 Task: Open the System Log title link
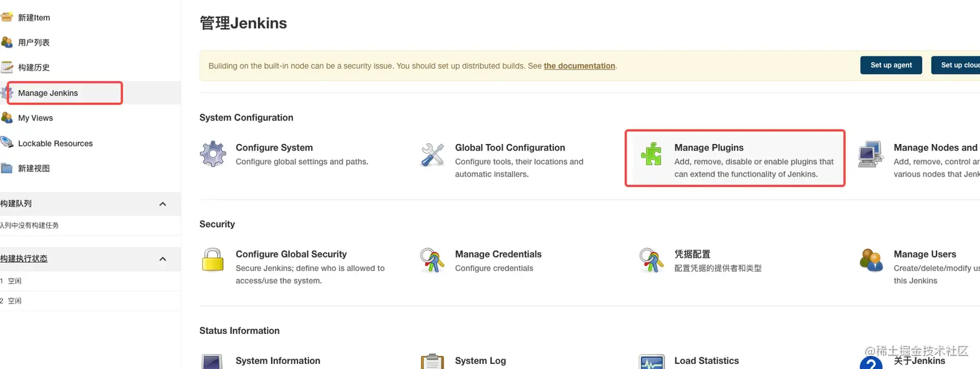480,361
